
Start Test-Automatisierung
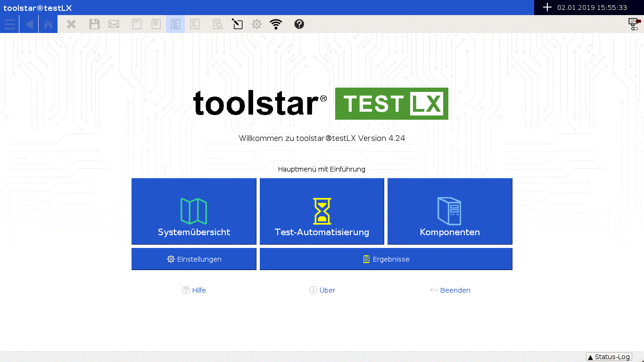[322, 211]
